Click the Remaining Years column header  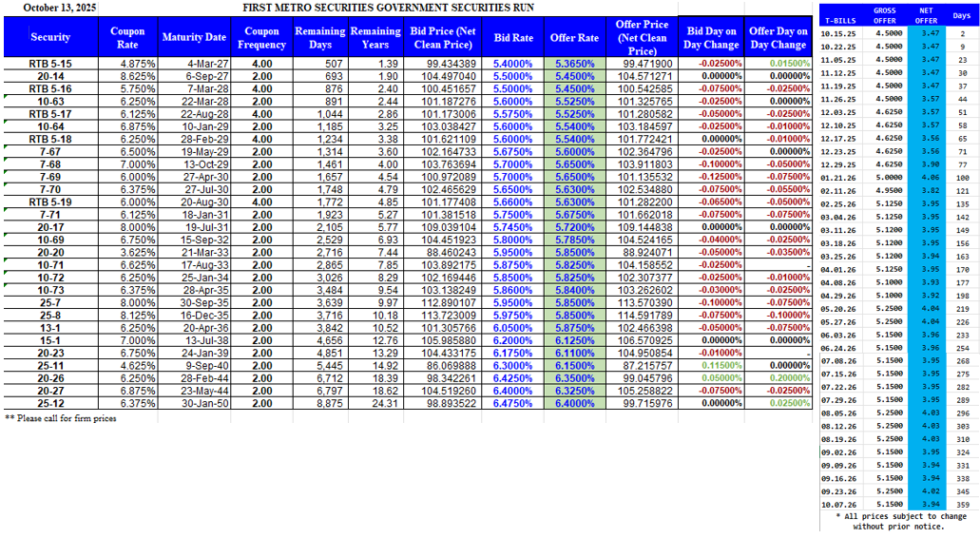click(375, 37)
